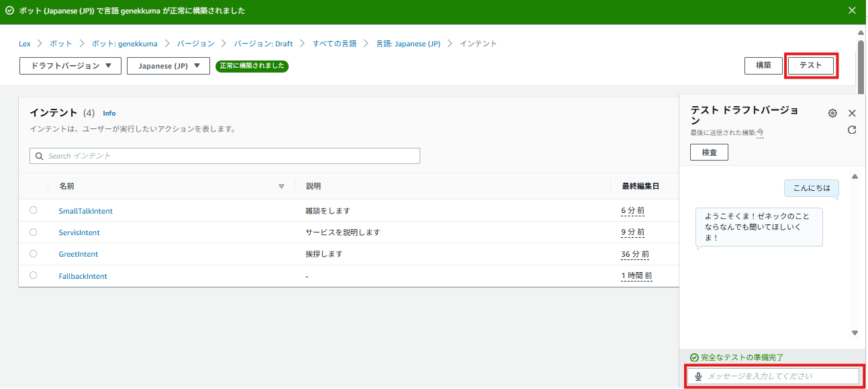Open the Japanese (JP) language dropdown
Screen dimensions: 868x389
tap(168, 66)
